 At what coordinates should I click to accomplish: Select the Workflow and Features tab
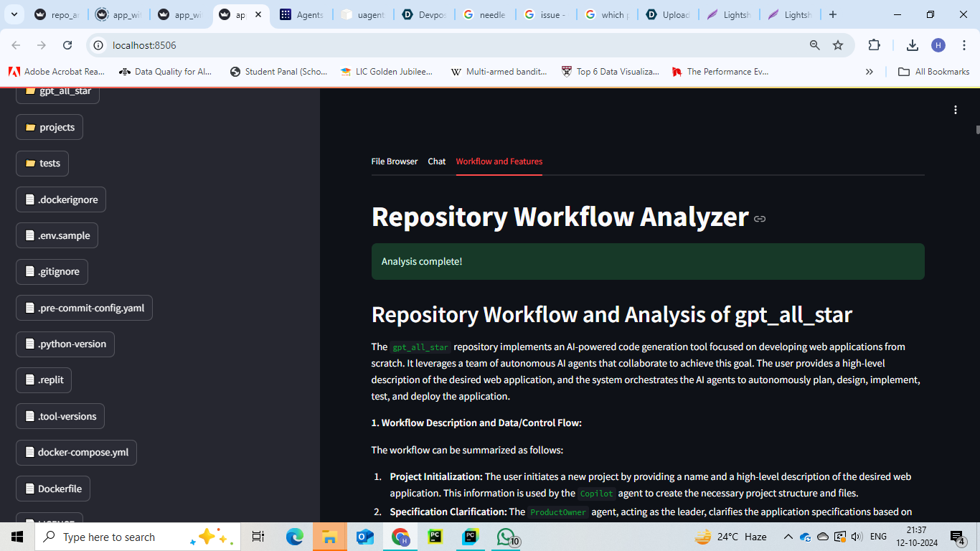(499, 161)
